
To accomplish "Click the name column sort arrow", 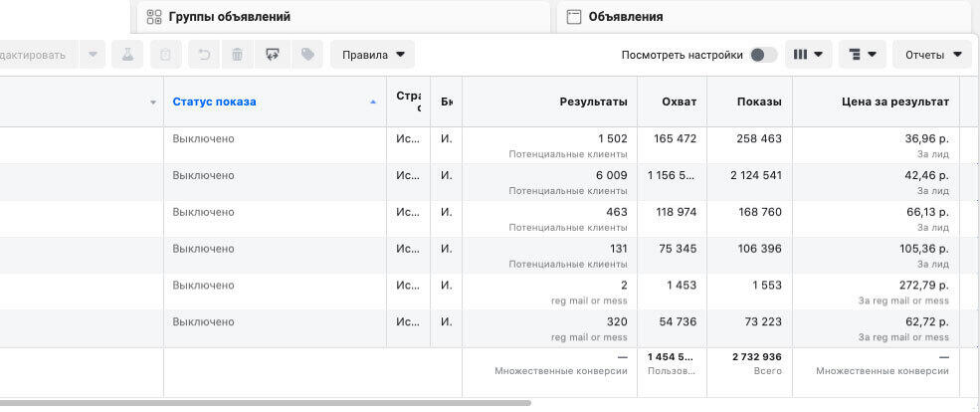I will (x=154, y=103).
